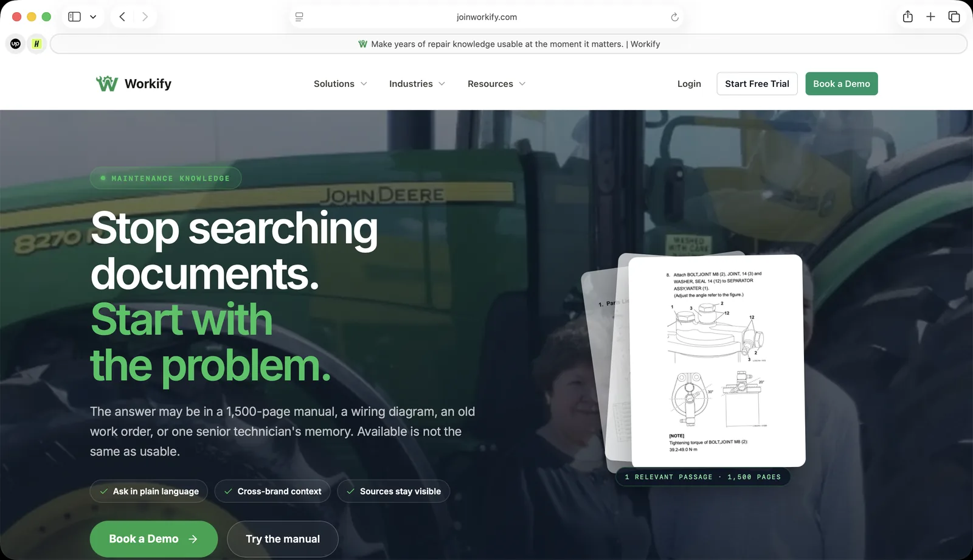Click checkmark icon beside Ask in plain language
The height and width of the screenshot is (560, 973).
[104, 491]
